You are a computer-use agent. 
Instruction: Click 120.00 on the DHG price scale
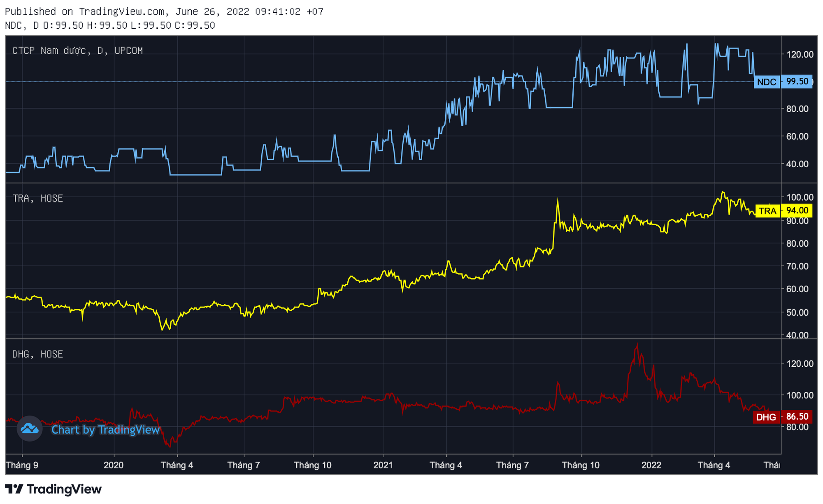800,364
